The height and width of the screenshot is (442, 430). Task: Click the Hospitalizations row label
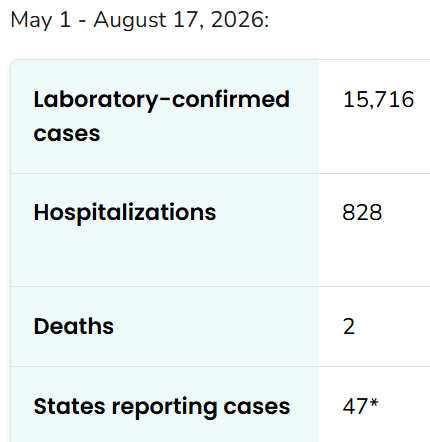click(125, 213)
